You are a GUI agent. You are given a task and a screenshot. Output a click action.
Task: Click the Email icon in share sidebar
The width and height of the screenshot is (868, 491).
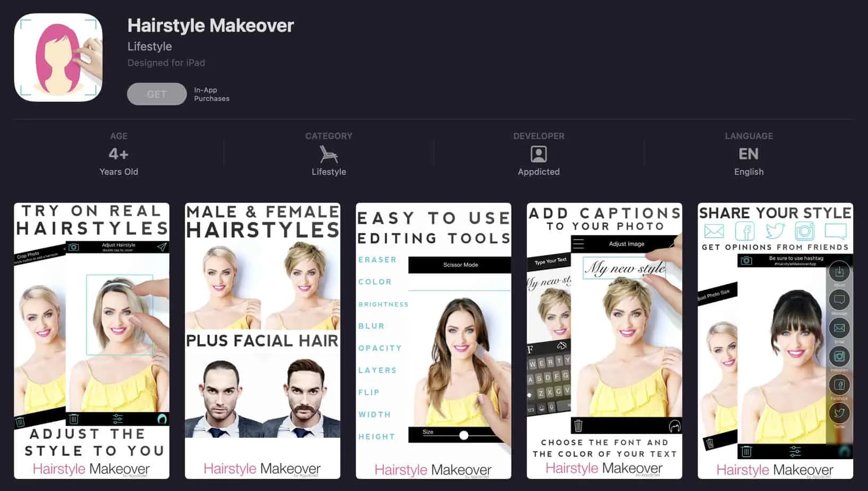coord(839,328)
